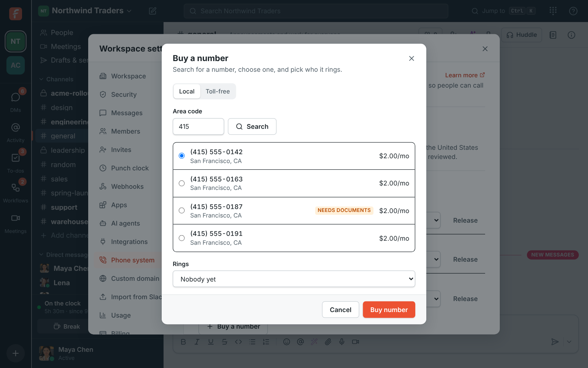
Task: Click the Search area code button
Action: pyautogui.click(x=252, y=127)
